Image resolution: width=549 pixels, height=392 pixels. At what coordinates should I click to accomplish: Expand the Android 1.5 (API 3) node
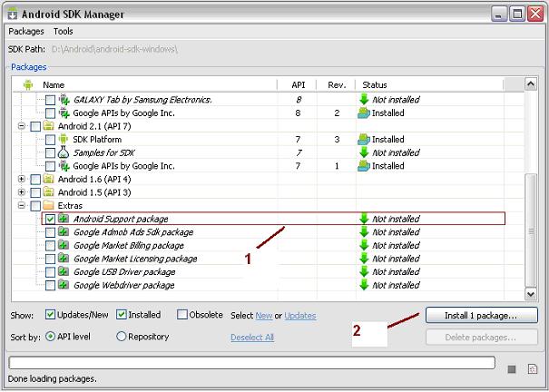tap(22, 192)
